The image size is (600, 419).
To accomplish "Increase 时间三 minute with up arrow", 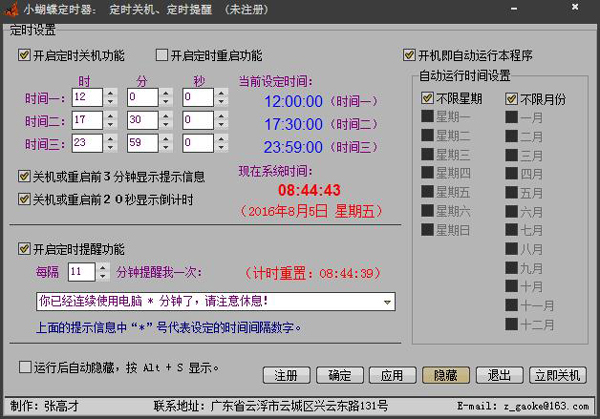I will click(x=166, y=139).
